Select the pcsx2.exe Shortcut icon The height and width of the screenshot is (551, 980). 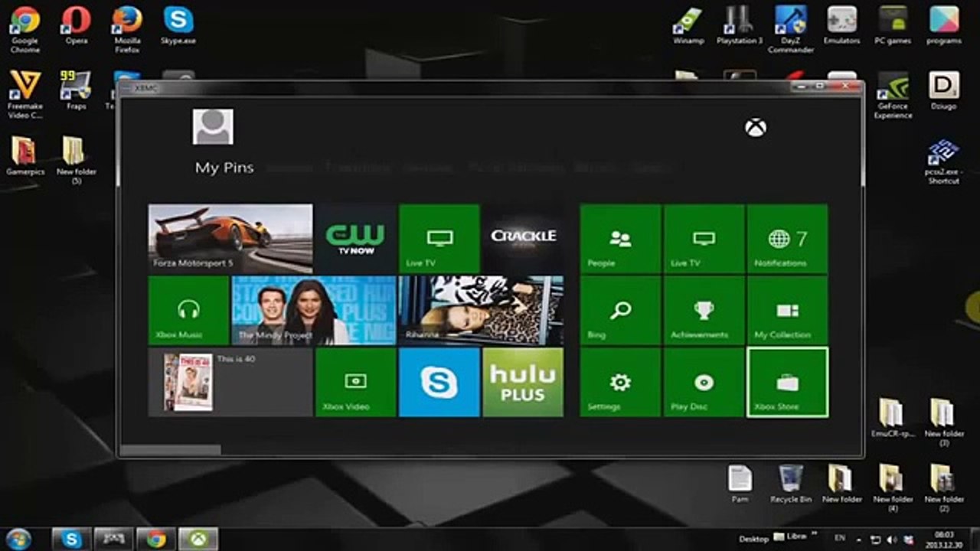coord(942,161)
